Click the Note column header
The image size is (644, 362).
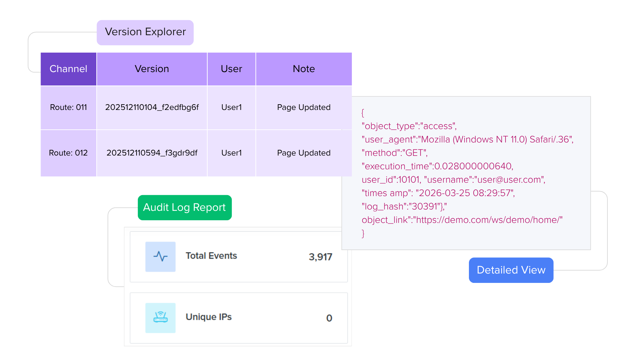click(304, 69)
